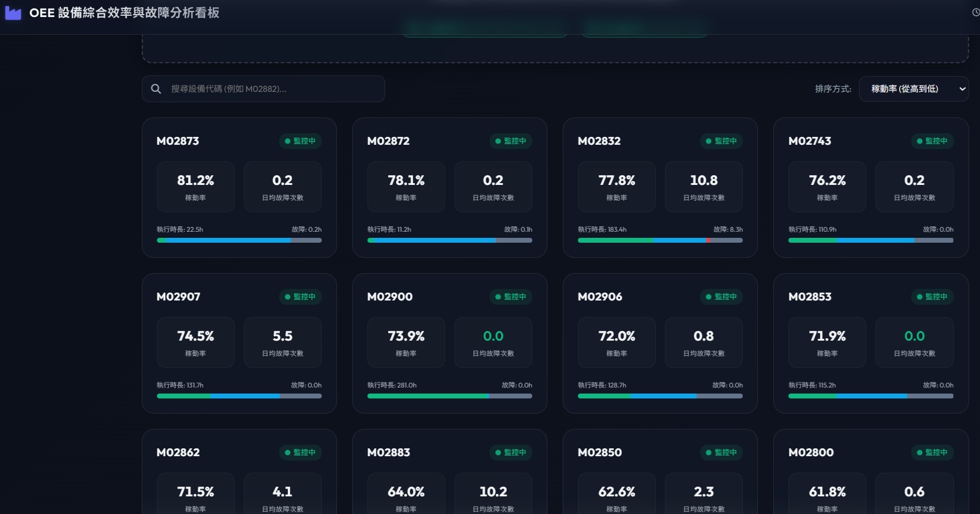Click the status progress bar on M02832
The image size is (980, 514).
point(660,240)
